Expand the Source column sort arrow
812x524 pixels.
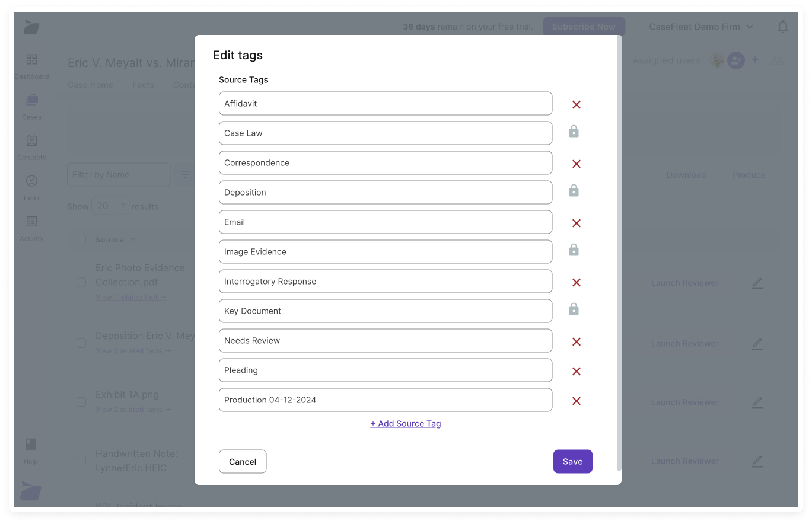click(x=133, y=239)
